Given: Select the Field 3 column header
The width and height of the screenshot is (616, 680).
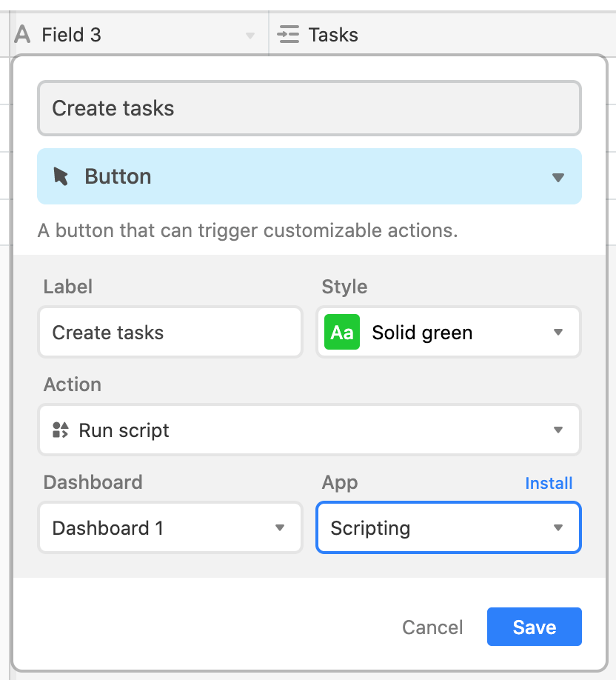Looking at the screenshot, I should 138,34.
